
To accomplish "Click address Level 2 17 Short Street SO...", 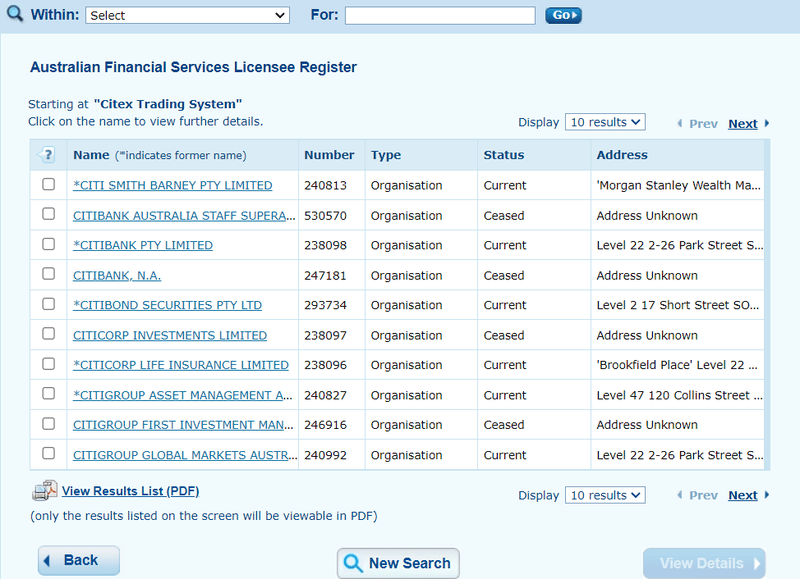I will (678, 305).
